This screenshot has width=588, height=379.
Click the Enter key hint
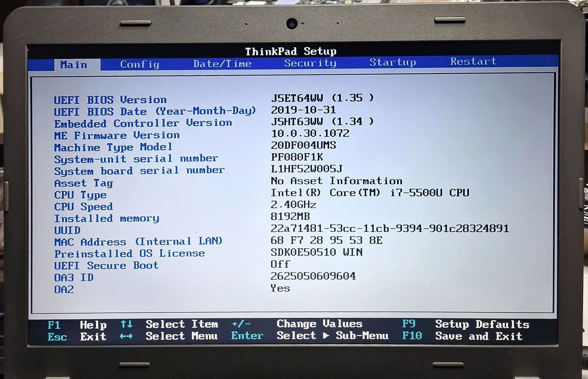click(x=247, y=336)
